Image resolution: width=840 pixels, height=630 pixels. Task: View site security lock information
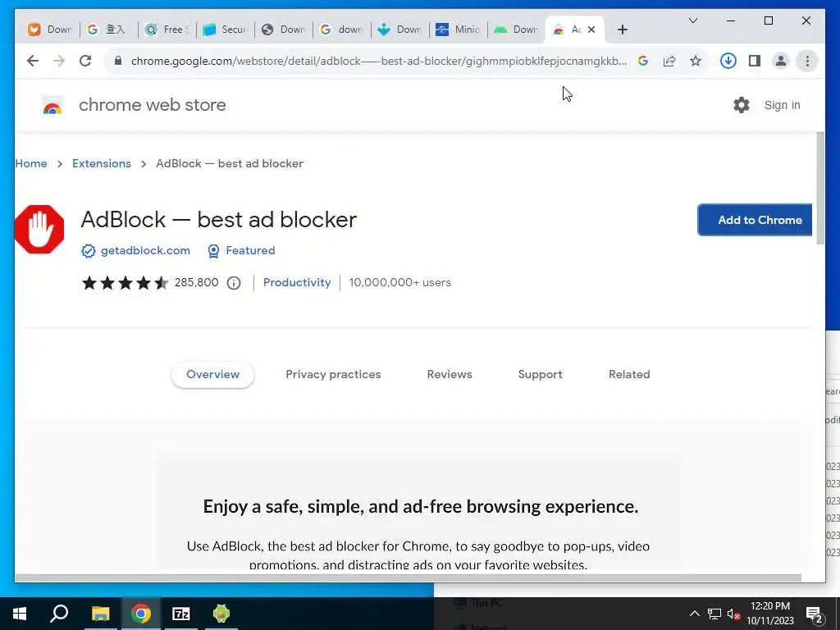(118, 61)
